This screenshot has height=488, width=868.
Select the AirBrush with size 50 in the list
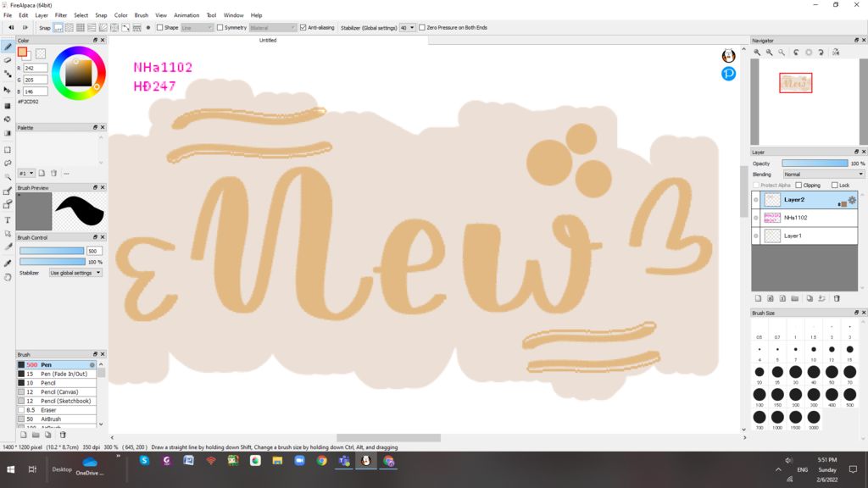coord(57,419)
